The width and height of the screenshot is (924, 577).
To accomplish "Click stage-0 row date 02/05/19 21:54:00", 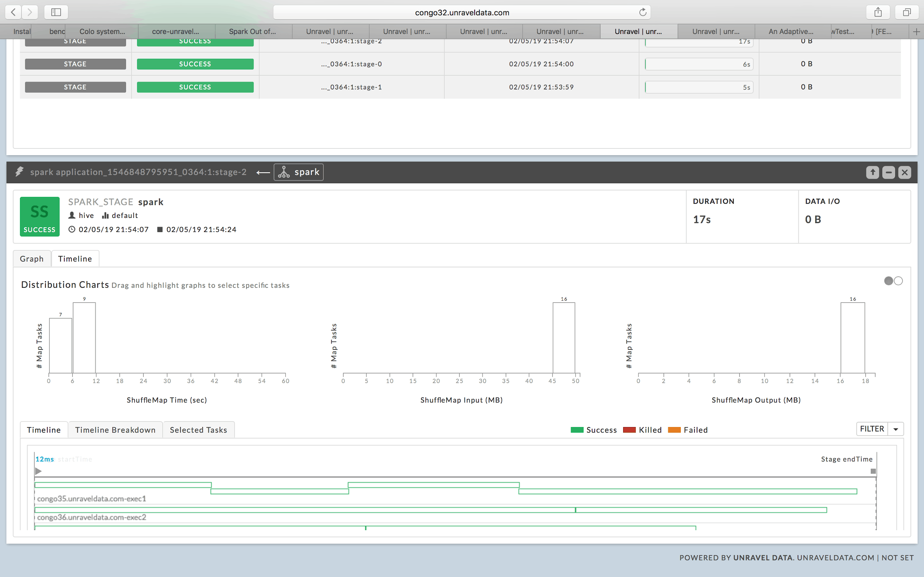I will coord(541,64).
